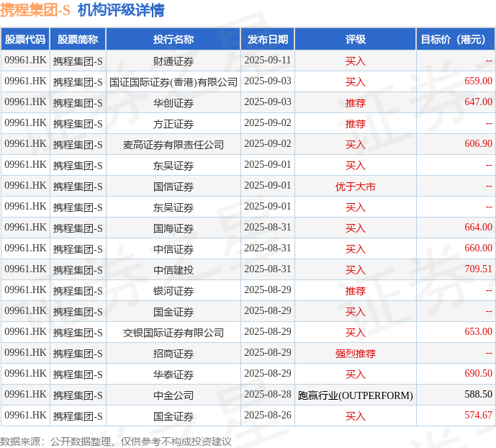
Task: Click the 2025-08-26 date cell
Action: (268, 415)
